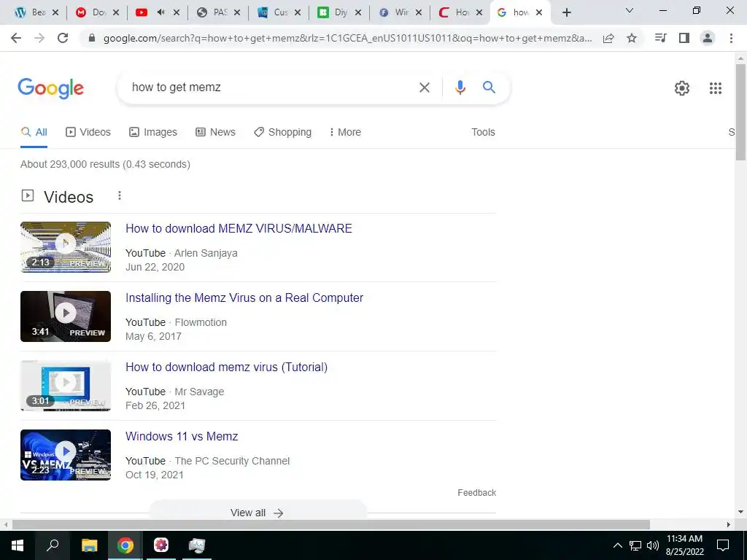Image resolution: width=747 pixels, height=560 pixels.
Task: Open a new browser tab
Action: click(566, 12)
